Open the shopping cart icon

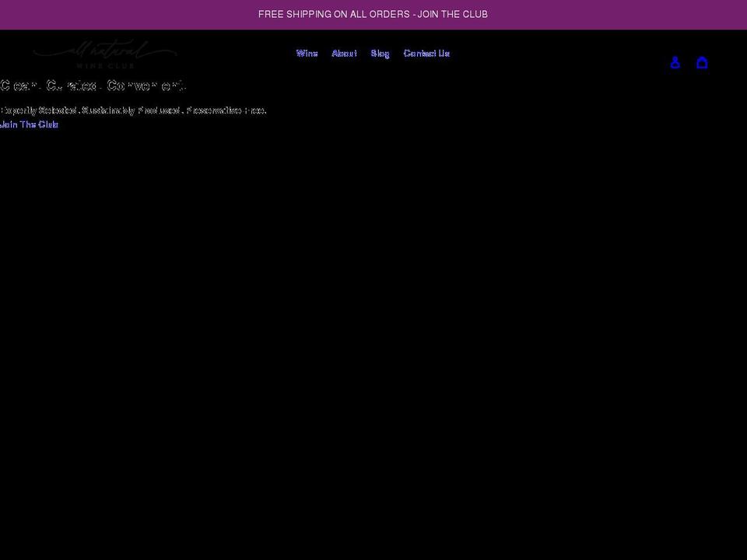pos(702,62)
